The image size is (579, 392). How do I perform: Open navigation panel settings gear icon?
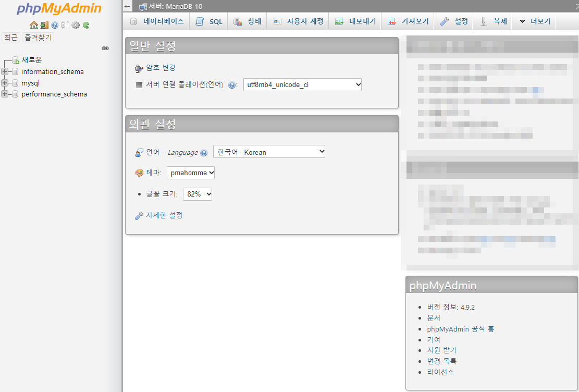pyautogui.click(x=76, y=25)
